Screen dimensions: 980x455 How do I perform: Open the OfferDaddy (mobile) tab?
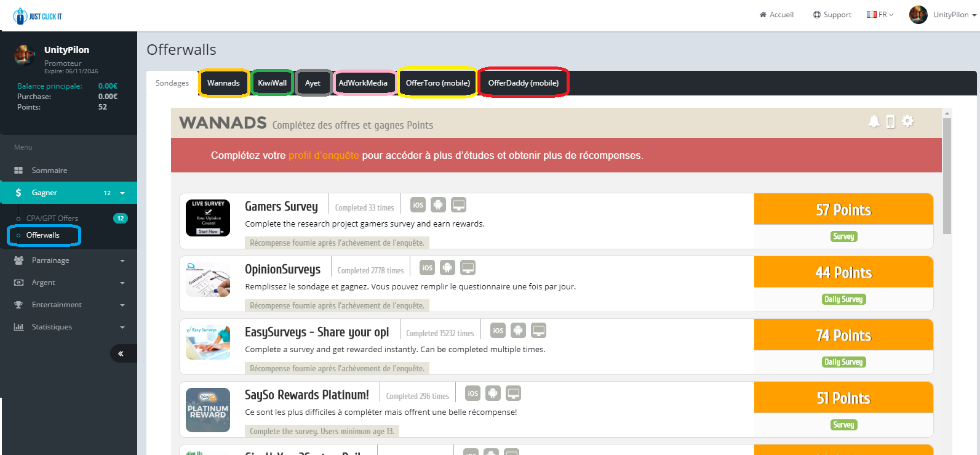point(523,83)
